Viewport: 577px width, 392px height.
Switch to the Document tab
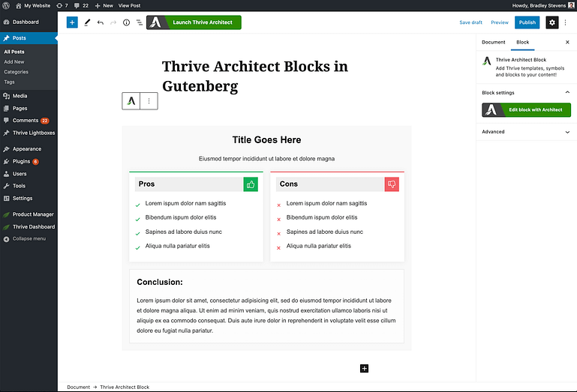(494, 43)
